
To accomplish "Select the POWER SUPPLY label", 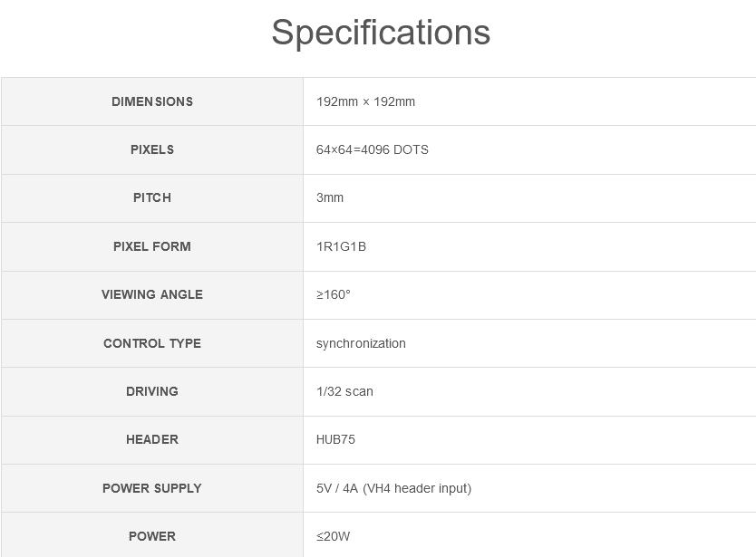I will coord(152,488).
